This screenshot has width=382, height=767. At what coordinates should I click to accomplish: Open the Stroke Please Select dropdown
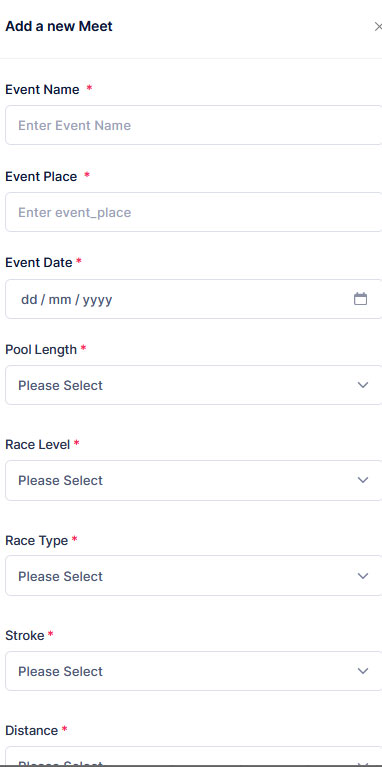[194, 671]
